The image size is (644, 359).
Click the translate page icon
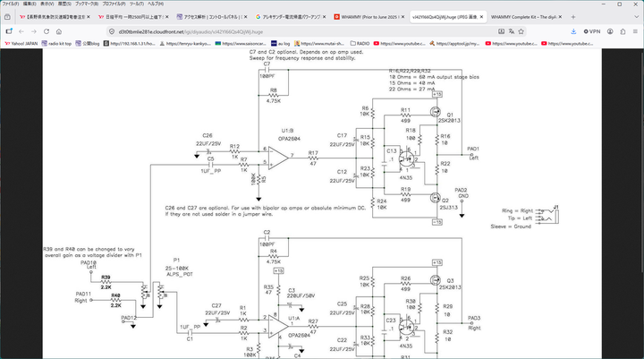tap(512, 31)
